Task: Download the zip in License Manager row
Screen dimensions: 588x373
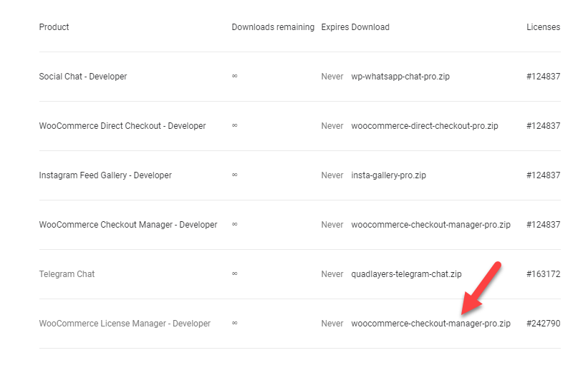Action: click(x=430, y=324)
